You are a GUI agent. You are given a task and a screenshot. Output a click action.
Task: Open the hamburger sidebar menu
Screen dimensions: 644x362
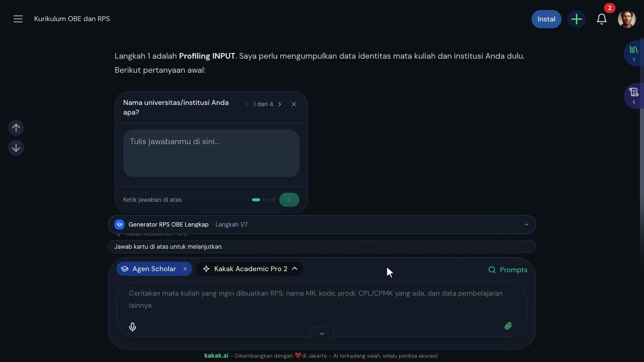tap(18, 19)
